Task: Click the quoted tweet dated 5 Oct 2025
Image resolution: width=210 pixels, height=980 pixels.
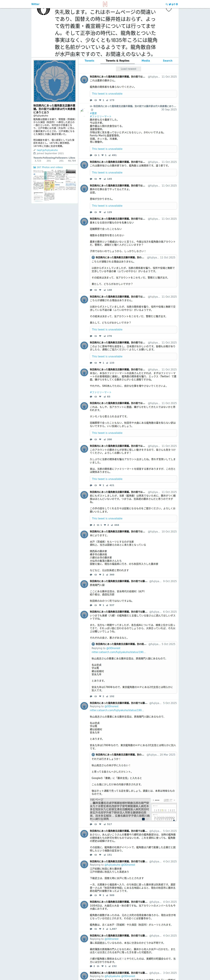Action: 133,667
